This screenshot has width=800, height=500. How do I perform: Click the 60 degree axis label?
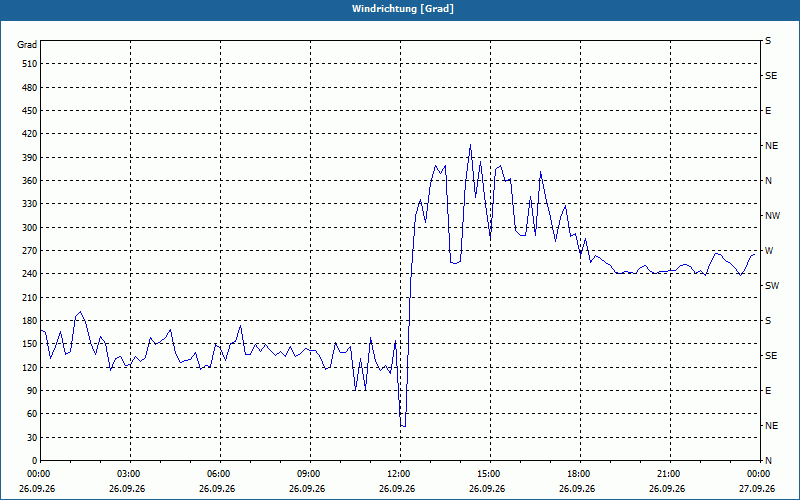(x=32, y=414)
